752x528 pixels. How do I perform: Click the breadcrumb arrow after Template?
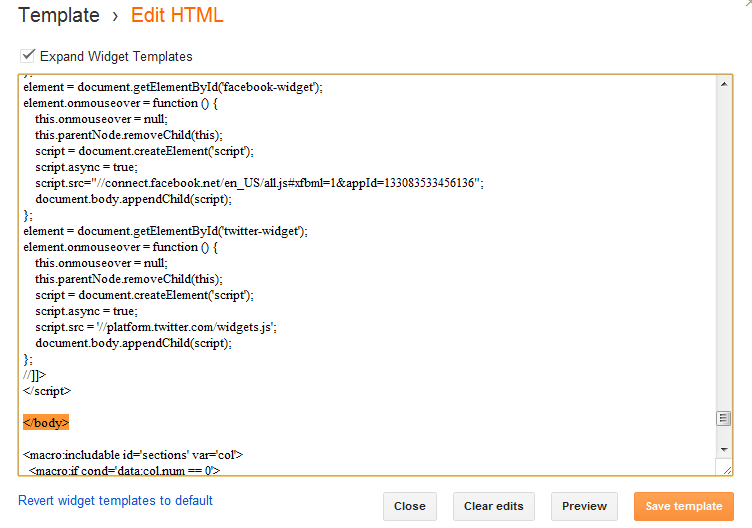pyautogui.click(x=116, y=16)
